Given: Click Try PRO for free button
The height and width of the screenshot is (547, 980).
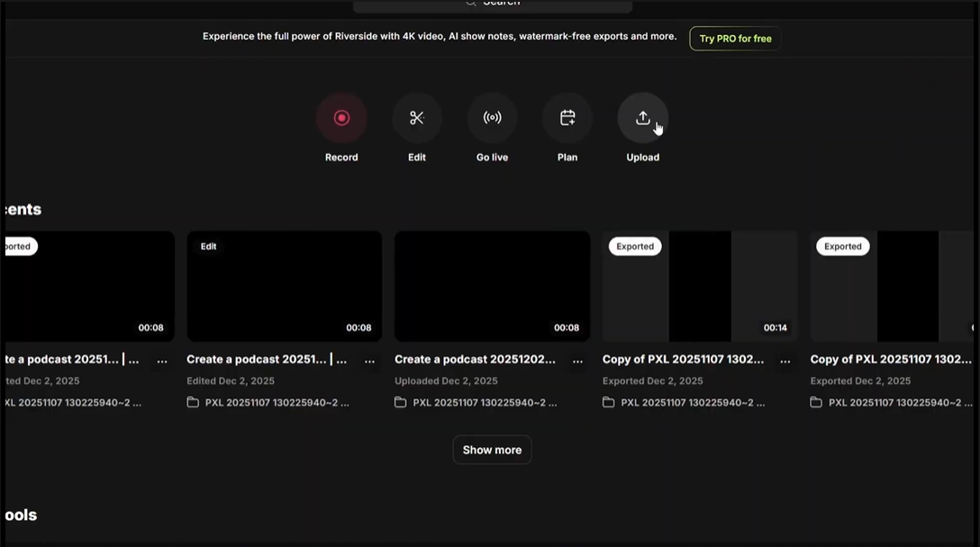Looking at the screenshot, I should (x=735, y=39).
